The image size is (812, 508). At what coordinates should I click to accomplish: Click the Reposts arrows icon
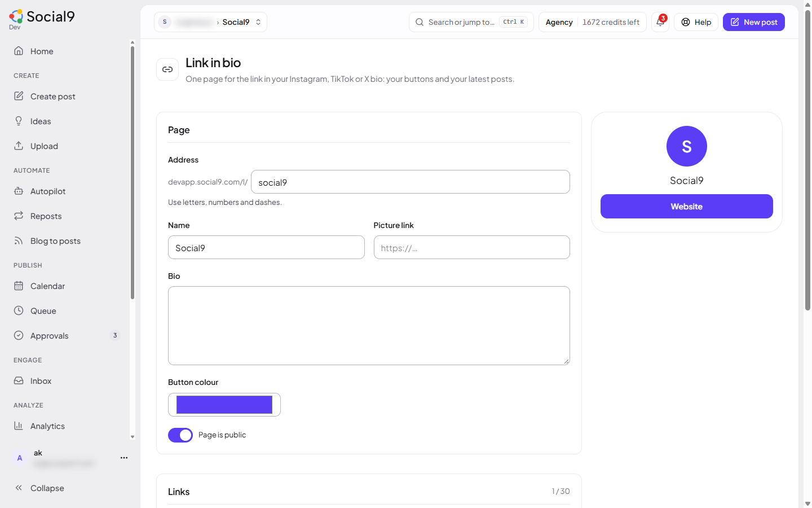click(19, 216)
